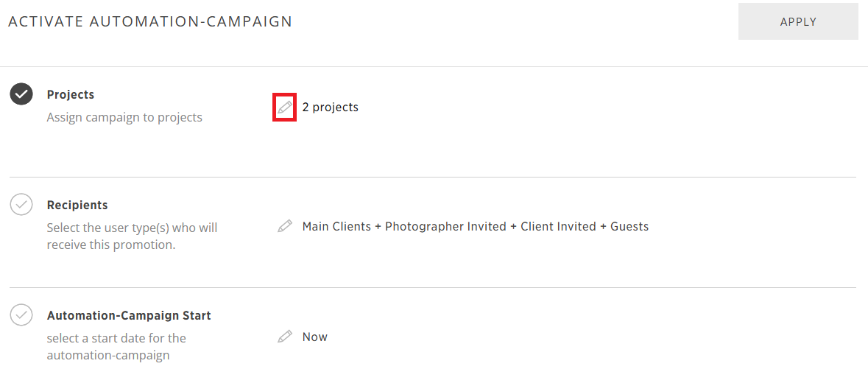Click 'Main Clients' in recipients list

click(336, 227)
